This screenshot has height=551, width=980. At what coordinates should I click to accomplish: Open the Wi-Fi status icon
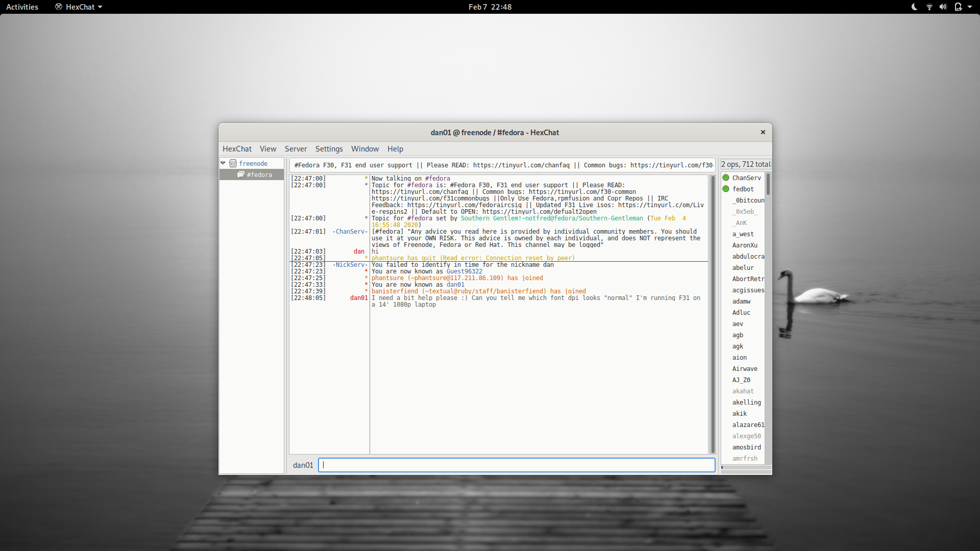929,7
